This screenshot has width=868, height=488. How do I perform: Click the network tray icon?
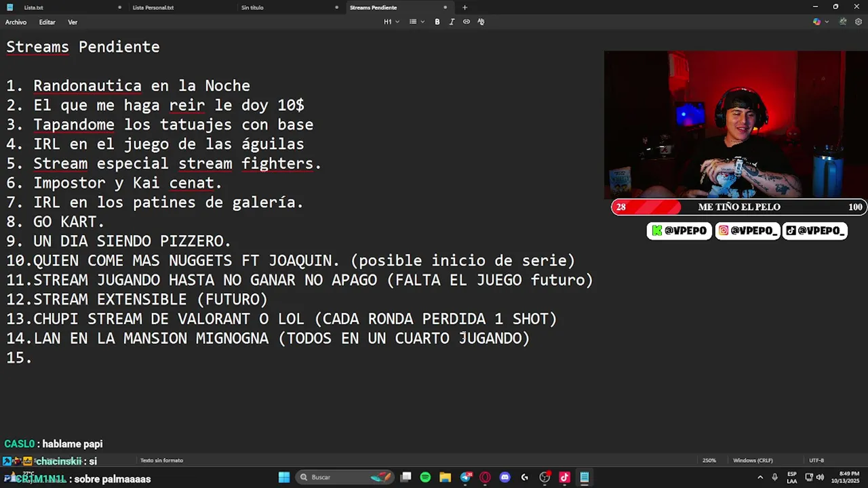pyautogui.click(x=809, y=477)
